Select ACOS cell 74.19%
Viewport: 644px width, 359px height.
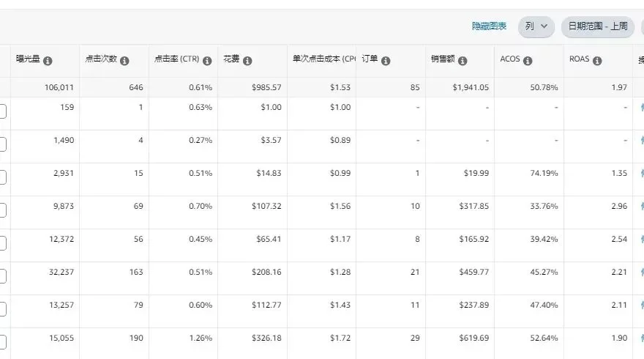(544, 173)
